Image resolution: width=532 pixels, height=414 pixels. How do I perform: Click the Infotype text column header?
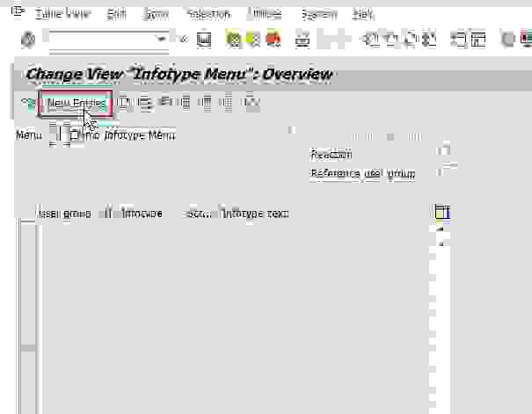(x=255, y=214)
